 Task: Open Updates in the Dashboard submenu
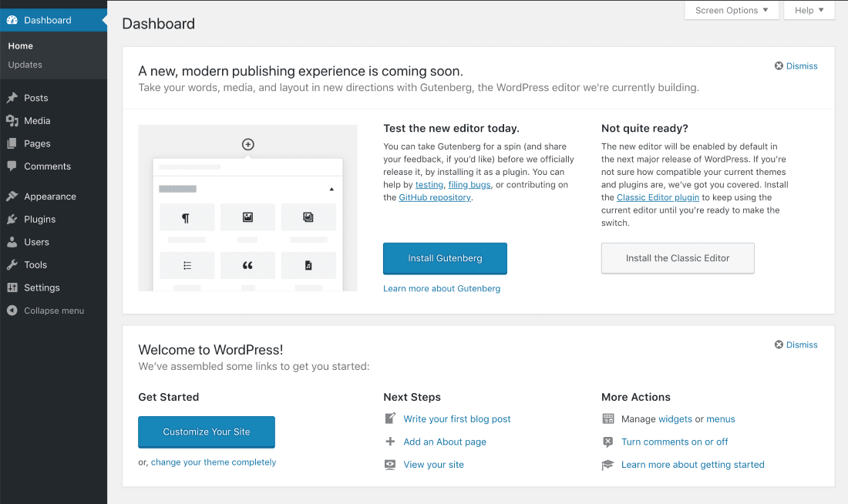pos(25,65)
